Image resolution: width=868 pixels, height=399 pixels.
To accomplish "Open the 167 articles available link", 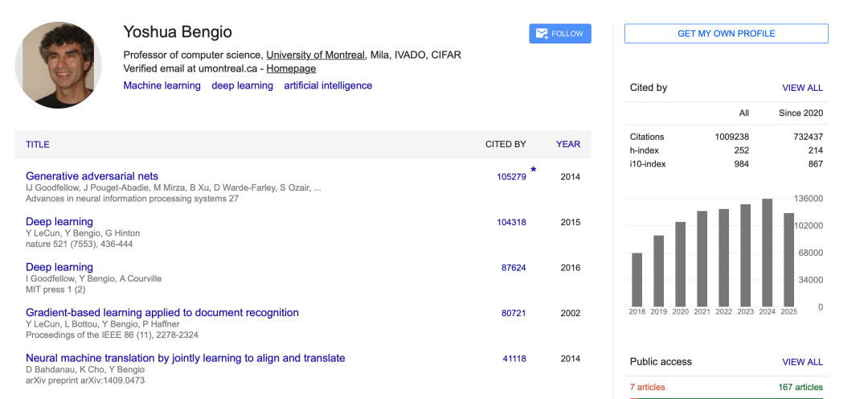I will coord(800,387).
